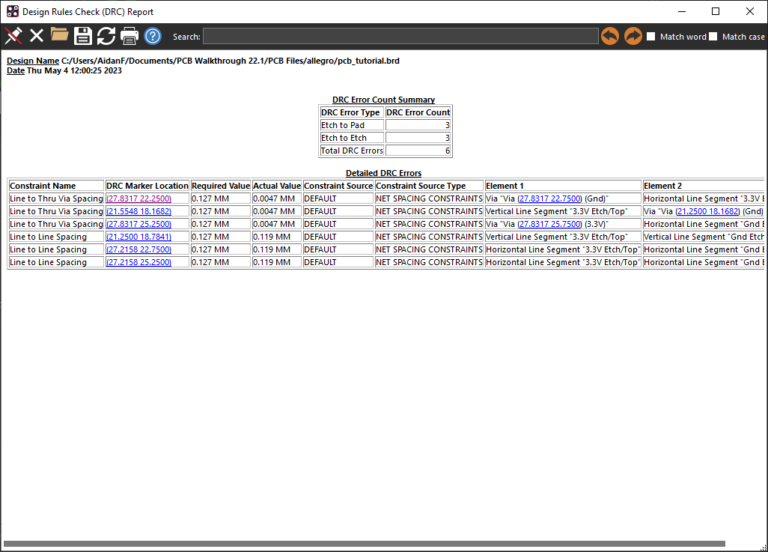Open the DRC marker location 27.8317 22.2500 link
Screen dimensions: 768x552
coord(139,199)
